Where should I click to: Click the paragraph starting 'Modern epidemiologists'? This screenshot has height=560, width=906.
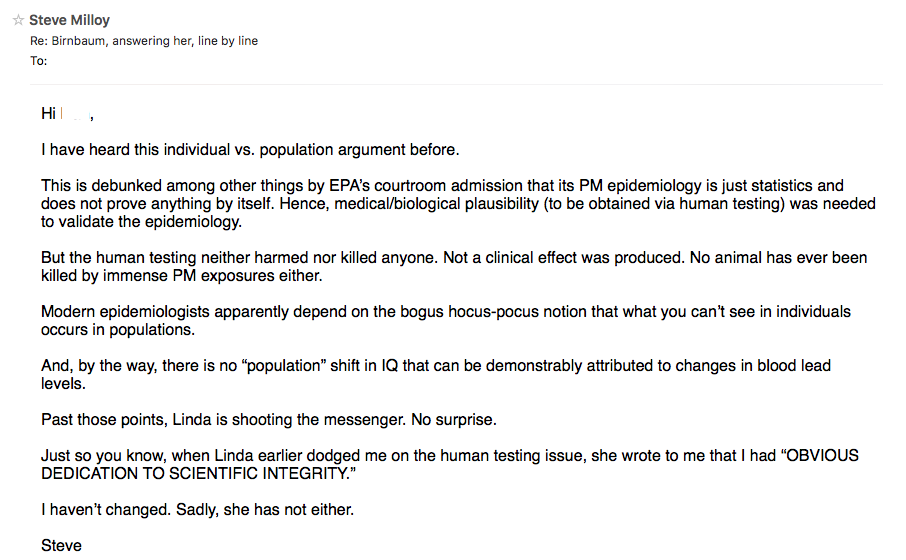tap(445, 320)
